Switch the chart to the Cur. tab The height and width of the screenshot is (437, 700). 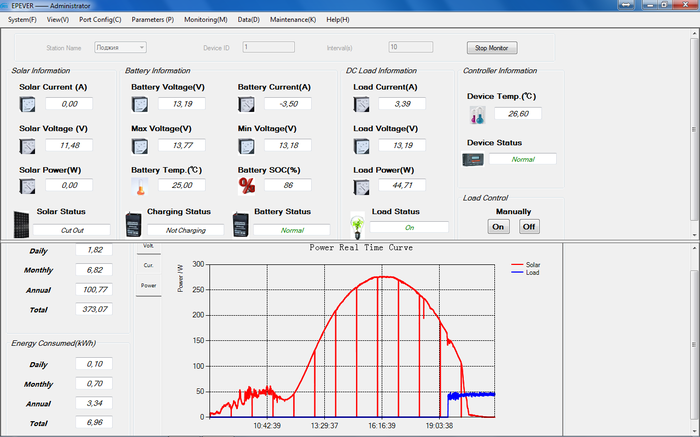pyautogui.click(x=148, y=265)
